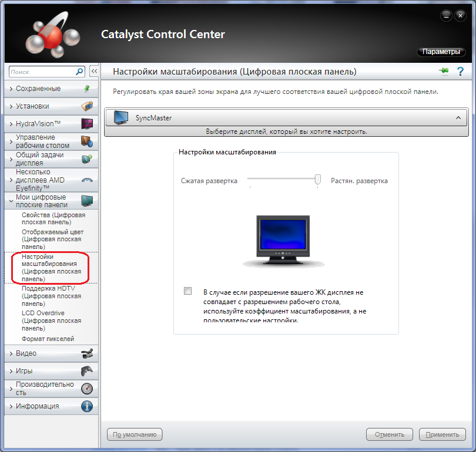476x452 pixels.
Task: Open Формат пикселей item
Action: click(48, 339)
